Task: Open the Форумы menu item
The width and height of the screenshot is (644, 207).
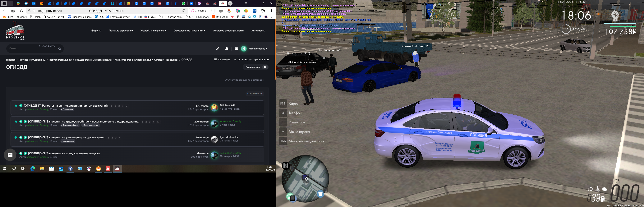Action: pyautogui.click(x=96, y=30)
